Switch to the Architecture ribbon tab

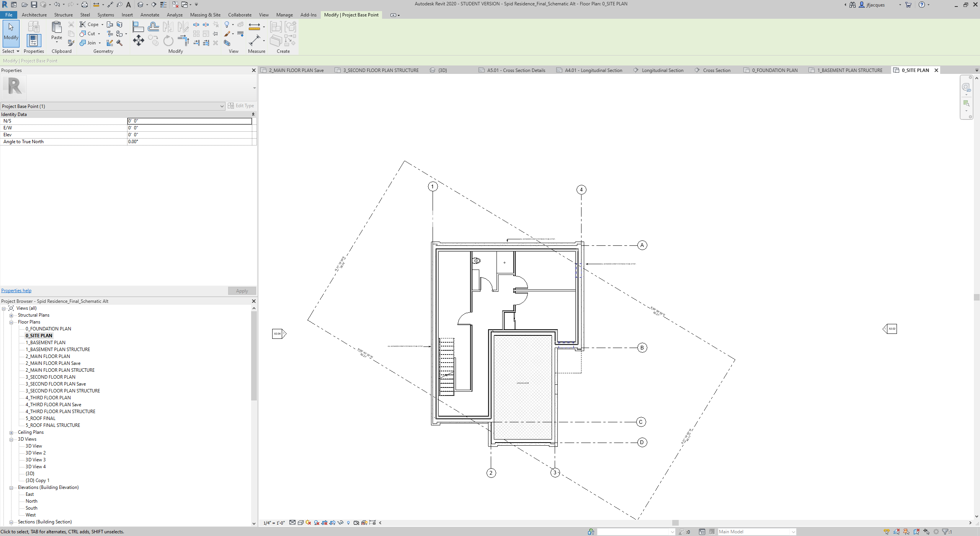tap(34, 15)
